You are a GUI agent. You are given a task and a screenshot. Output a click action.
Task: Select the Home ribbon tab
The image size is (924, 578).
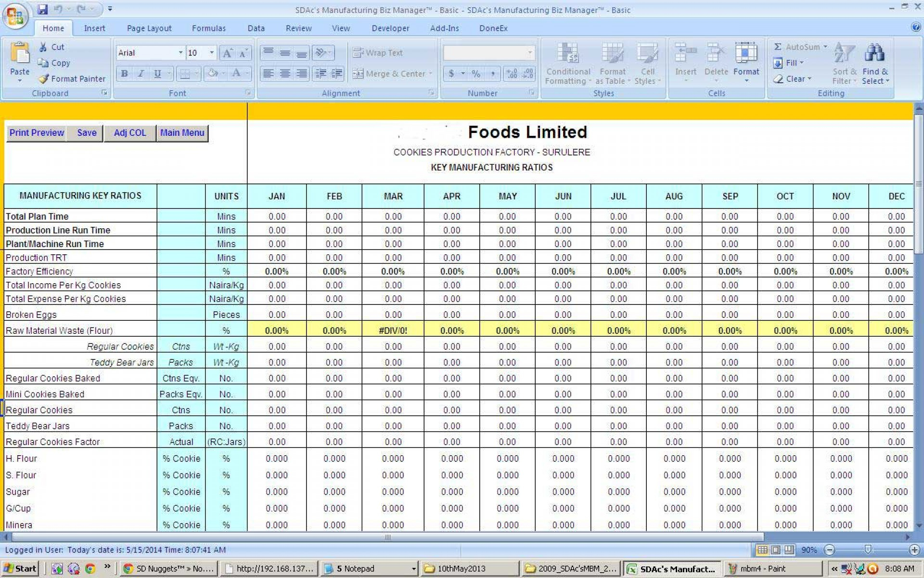coord(53,27)
